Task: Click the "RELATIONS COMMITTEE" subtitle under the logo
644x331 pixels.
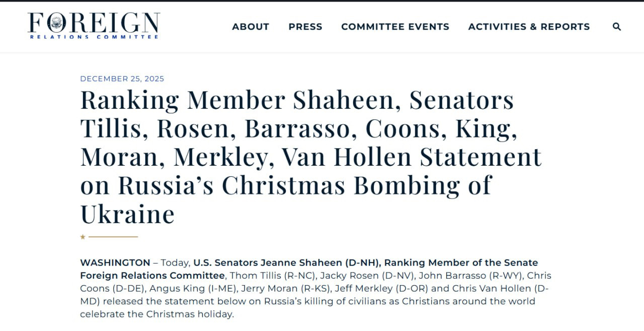Action: point(94,37)
